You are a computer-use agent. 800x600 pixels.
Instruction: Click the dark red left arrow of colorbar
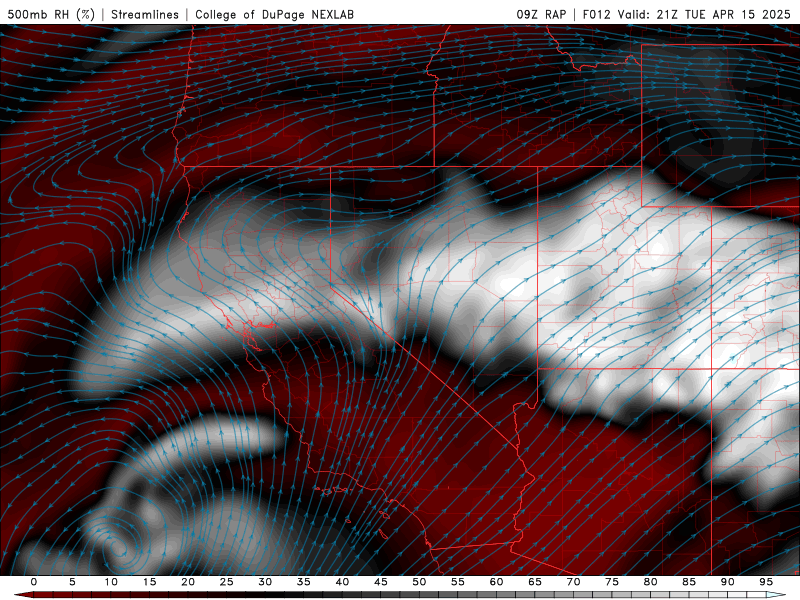(x=23, y=595)
